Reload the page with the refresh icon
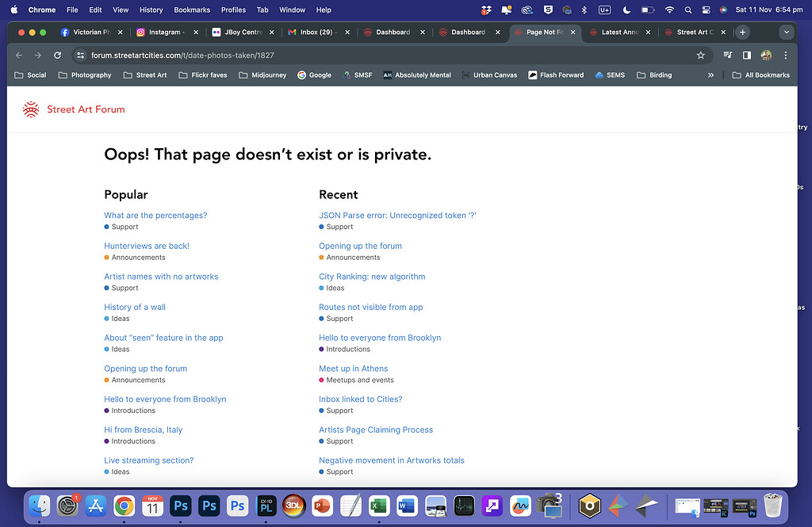The width and height of the screenshot is (812, 527). coord(57,55)
